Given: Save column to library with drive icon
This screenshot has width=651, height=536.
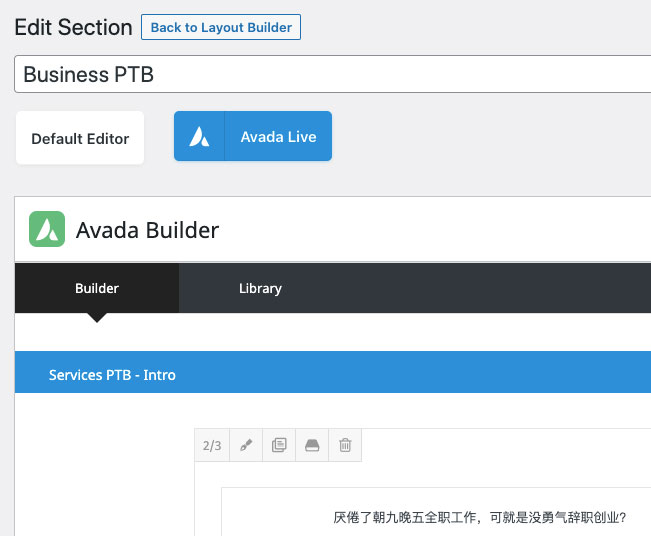Looking at the screenshot, I should click(x=312, y=445).
